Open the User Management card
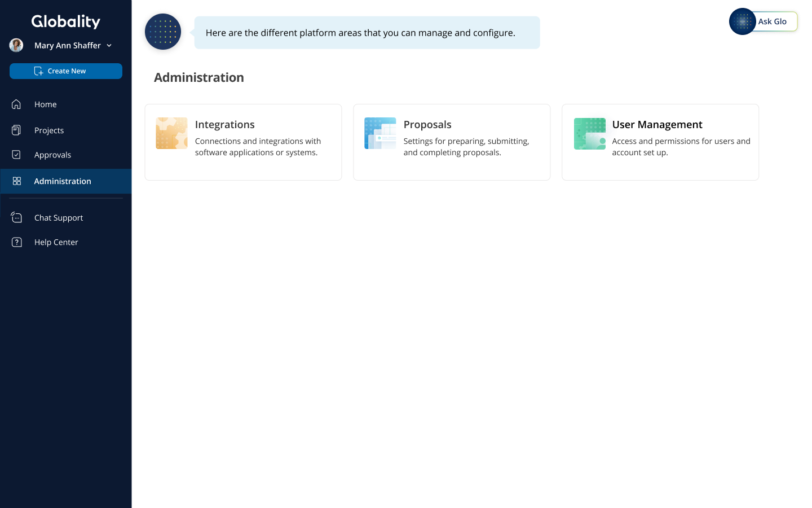The height and width of the screenshot is (508, 812). pos(660,142)
